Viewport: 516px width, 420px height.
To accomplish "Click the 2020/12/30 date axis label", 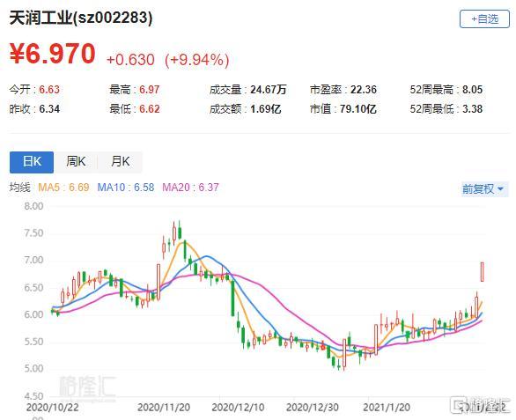I will (313, 408).
